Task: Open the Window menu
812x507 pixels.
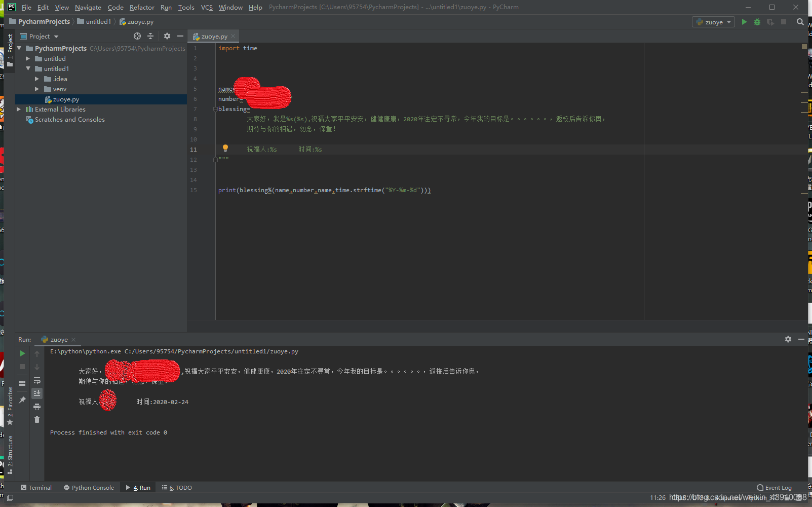Action: (x=230, y=7)
